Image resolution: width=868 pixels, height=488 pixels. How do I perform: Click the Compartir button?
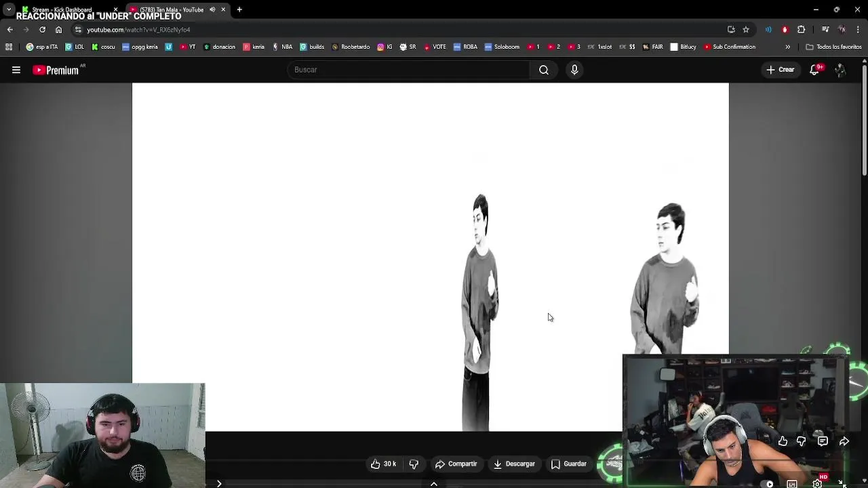coord(456,464)
